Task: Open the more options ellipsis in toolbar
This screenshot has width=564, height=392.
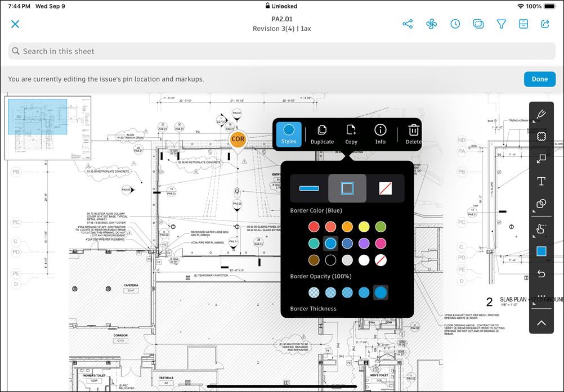Action: (541, 296)
